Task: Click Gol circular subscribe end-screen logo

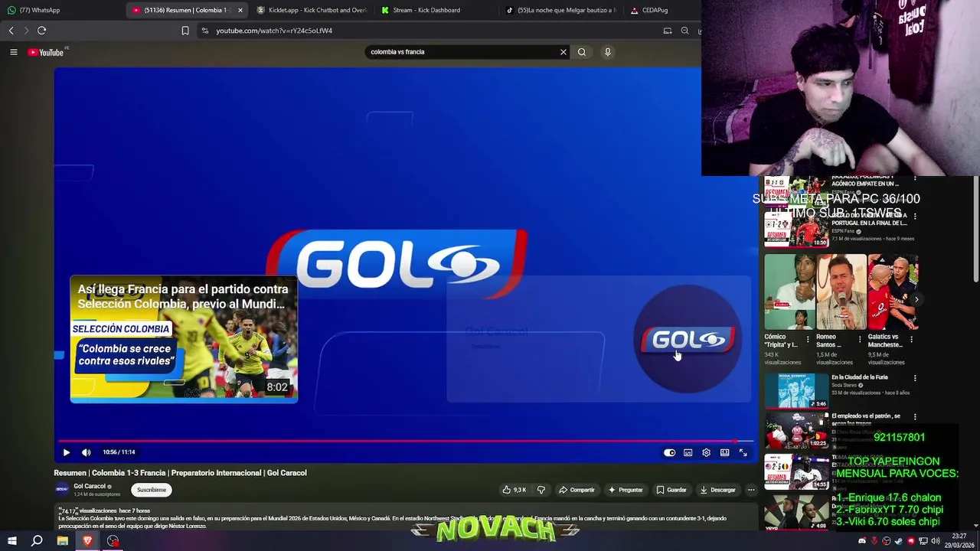Action: point(688,339)
